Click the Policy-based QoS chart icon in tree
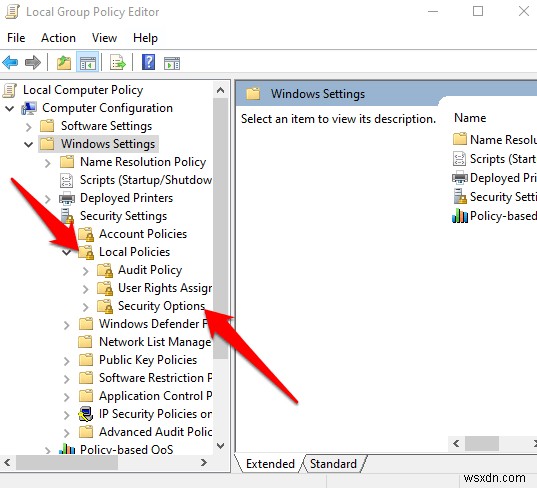 (x=67, y=449)
